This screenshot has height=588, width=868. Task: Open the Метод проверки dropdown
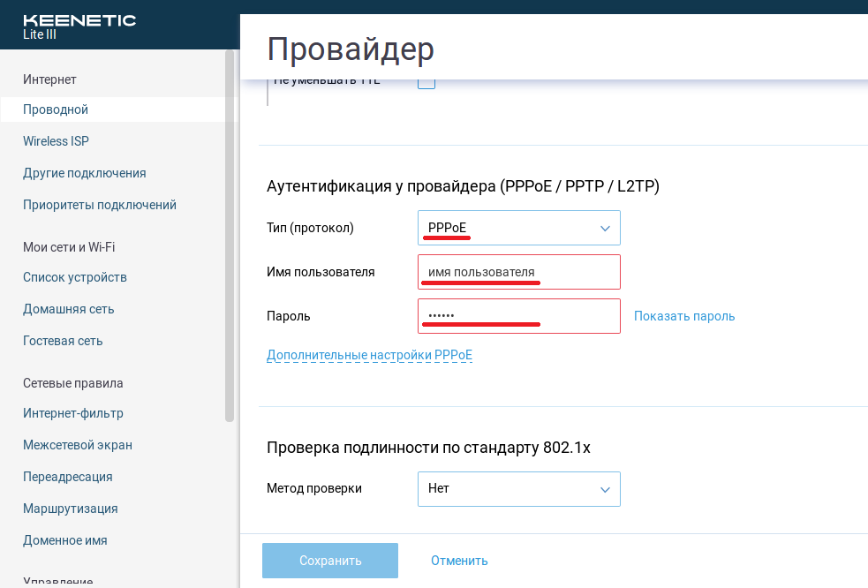518,489
